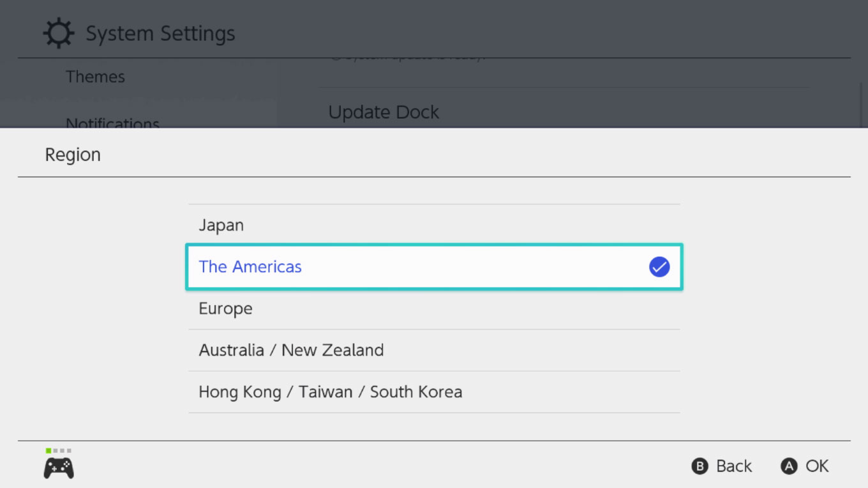The width and height of the screenshot is (868, 488).
Task: Click the controller icon in bottom bar
Action: point(58,466)
